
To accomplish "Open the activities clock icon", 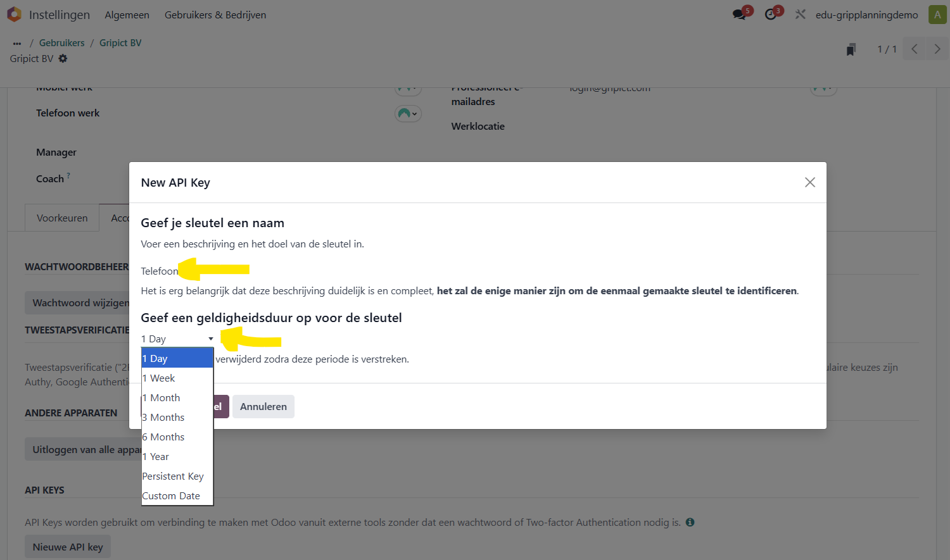I will click(771, 15).
